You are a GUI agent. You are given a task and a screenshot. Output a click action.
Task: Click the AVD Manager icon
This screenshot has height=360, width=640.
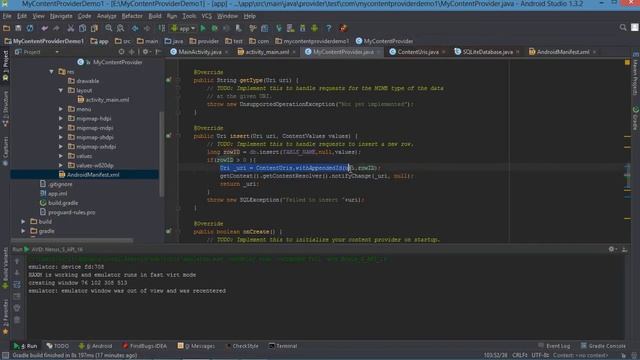(x=291, y=28)
